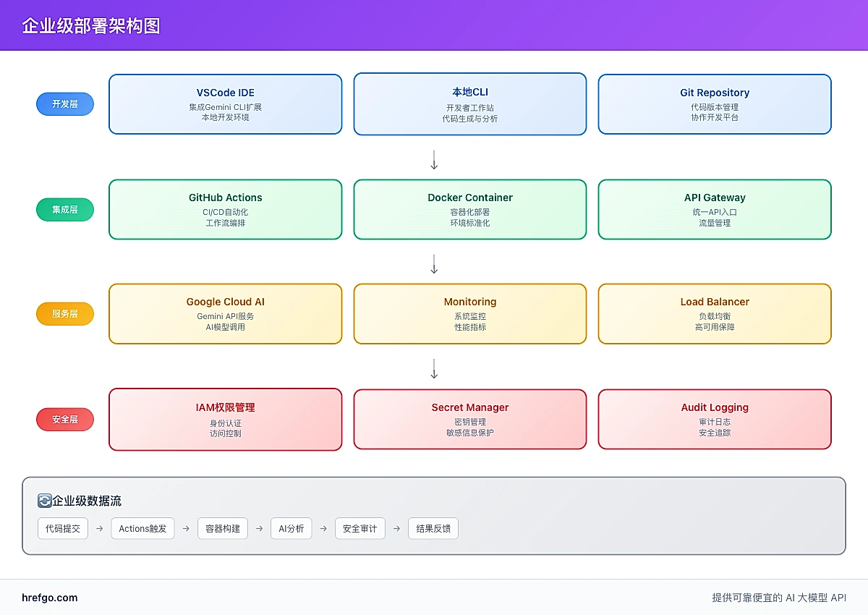The image size is (868, 615).
Task: Open the GitHub Actions card
Action: click(x=226, y=209)
